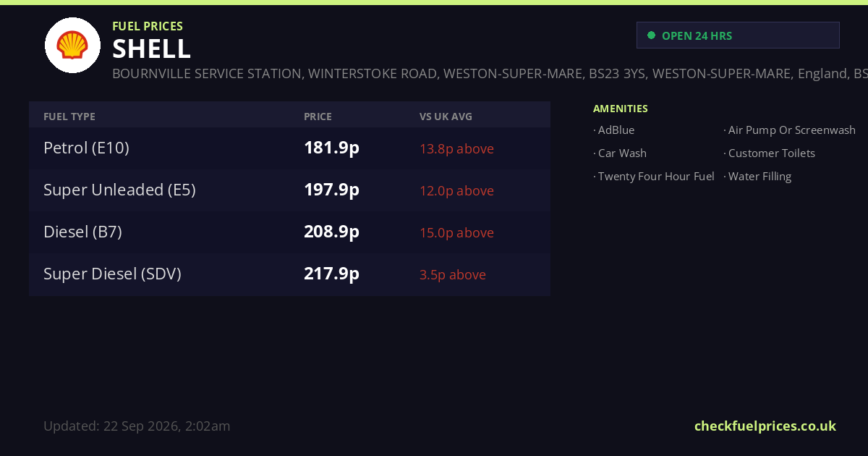Click the OPEN 24 HRS badge
Screen dimensions: 868x456
pos(738,35)
